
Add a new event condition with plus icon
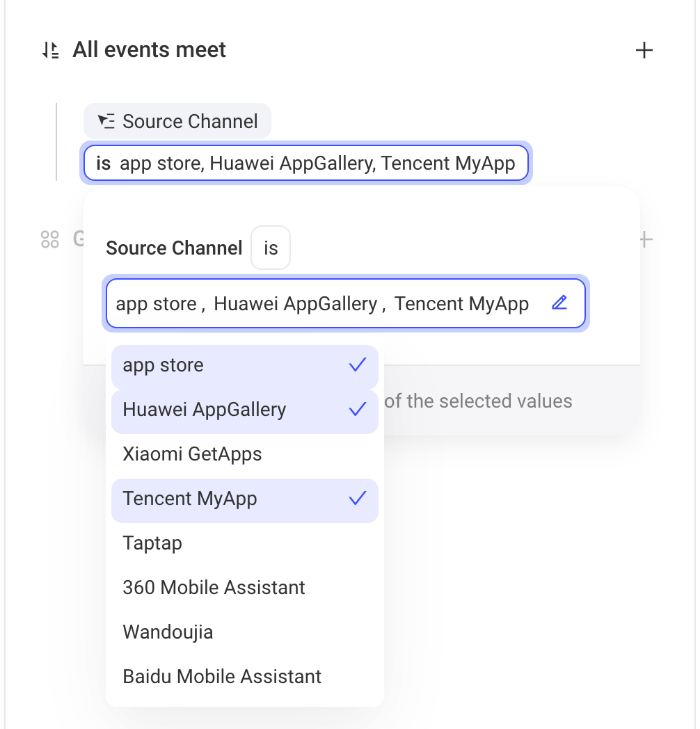tap(644, 50)
